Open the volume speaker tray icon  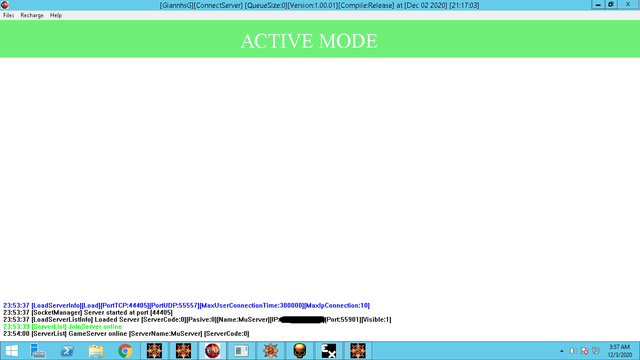pyautogui.click(x=573, y=351)
